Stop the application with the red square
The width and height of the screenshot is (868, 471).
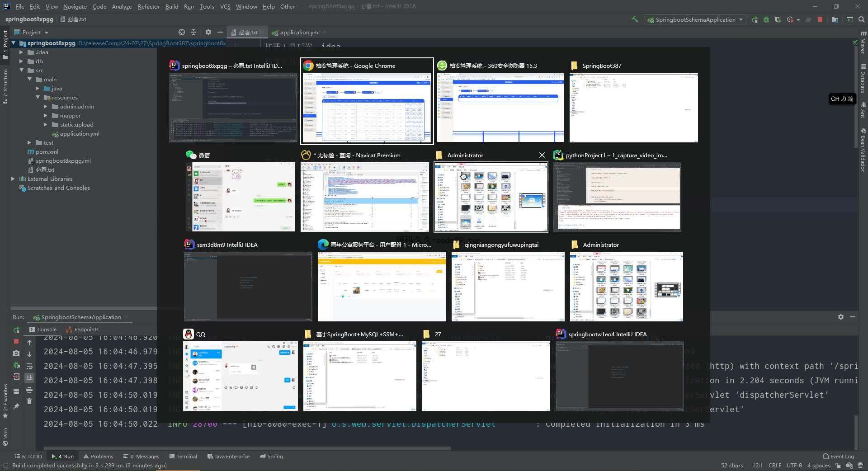tap(820, 19)
